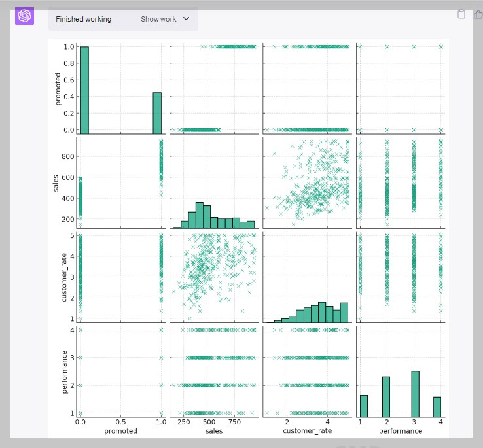Click the customer_rate x-axis label
The width and height of the screenshot is (483, 448).
tap(308, 431)
